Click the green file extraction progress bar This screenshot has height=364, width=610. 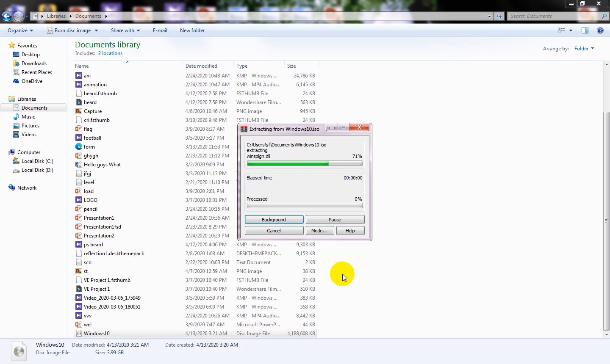[305, 163]
